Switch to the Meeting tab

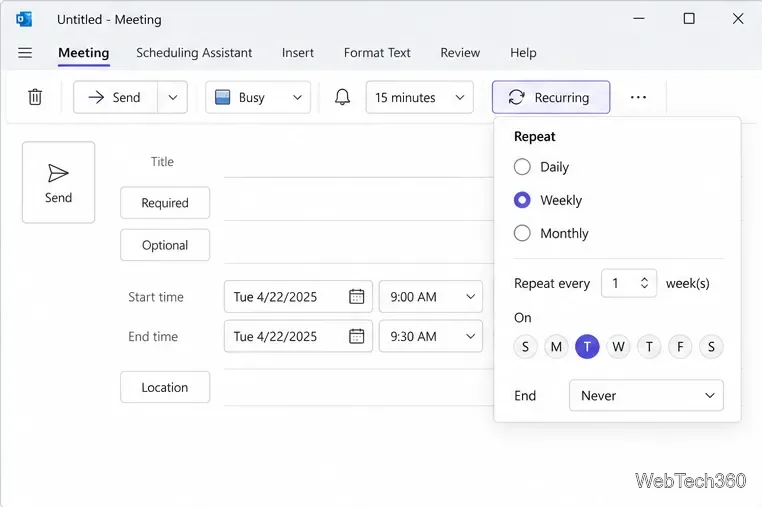(x=84, y=52)
